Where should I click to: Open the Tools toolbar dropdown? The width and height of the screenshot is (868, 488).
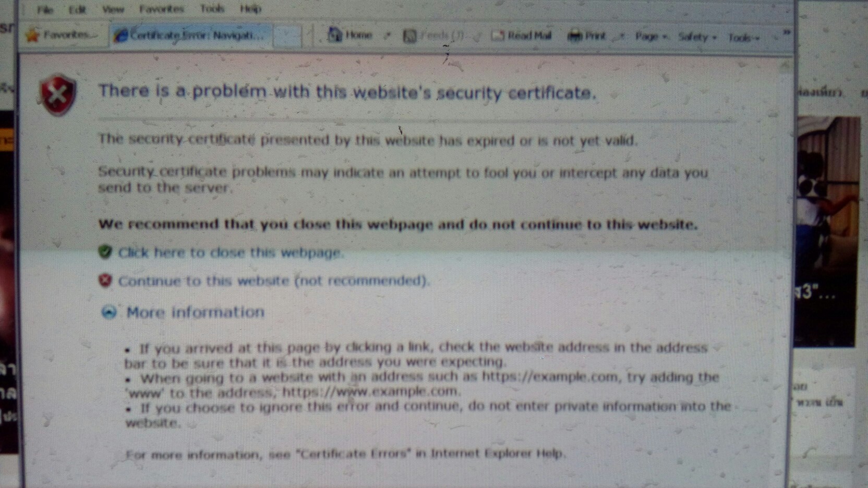(743, 38)
